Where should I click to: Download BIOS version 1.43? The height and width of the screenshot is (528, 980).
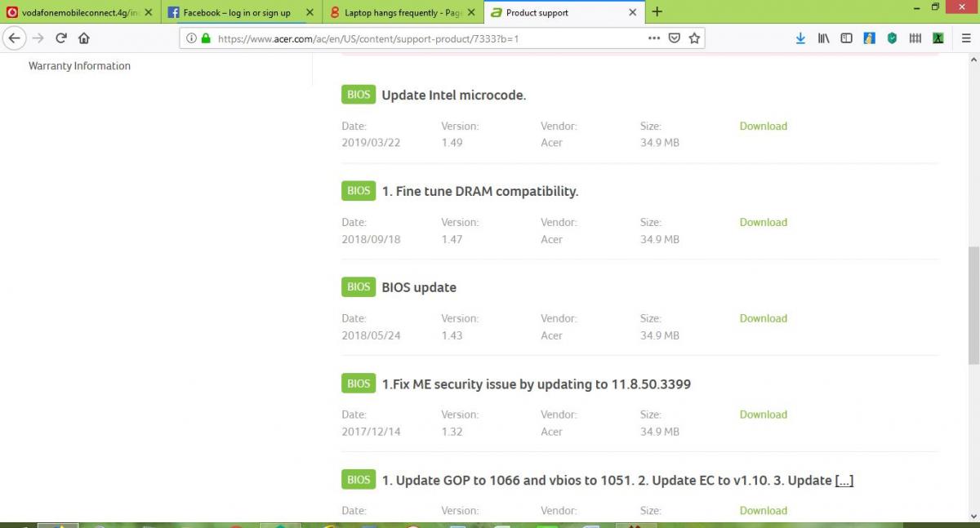click(763, 319)
